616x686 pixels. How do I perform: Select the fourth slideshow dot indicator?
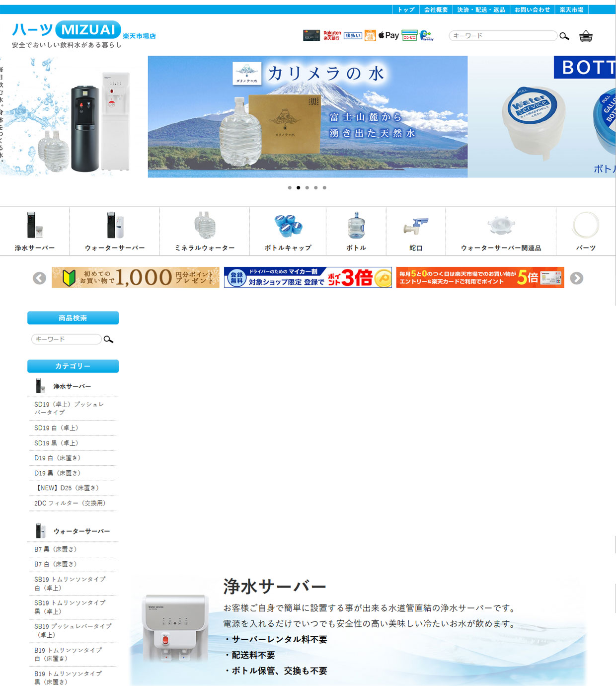click(x=316, y=187)
